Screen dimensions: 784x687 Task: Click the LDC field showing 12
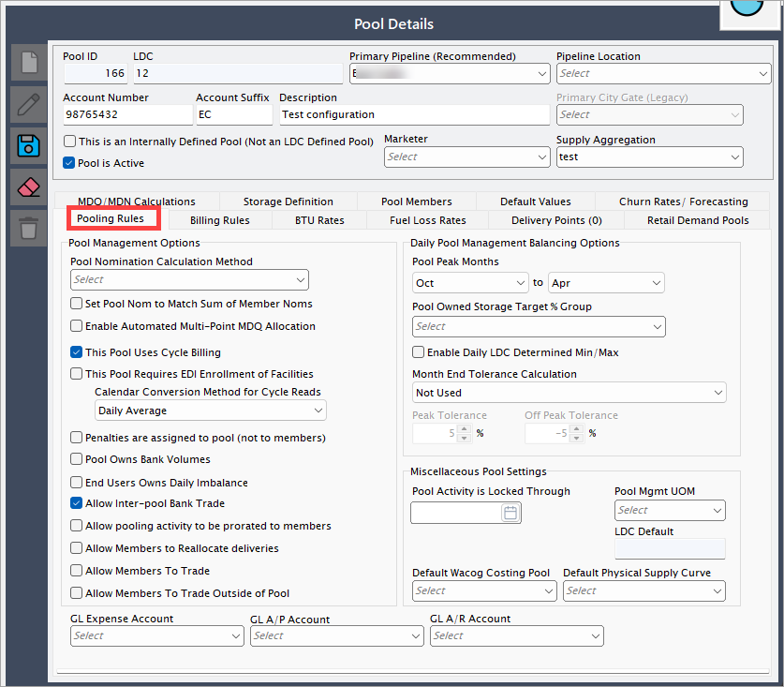click(x=238, y=73)
